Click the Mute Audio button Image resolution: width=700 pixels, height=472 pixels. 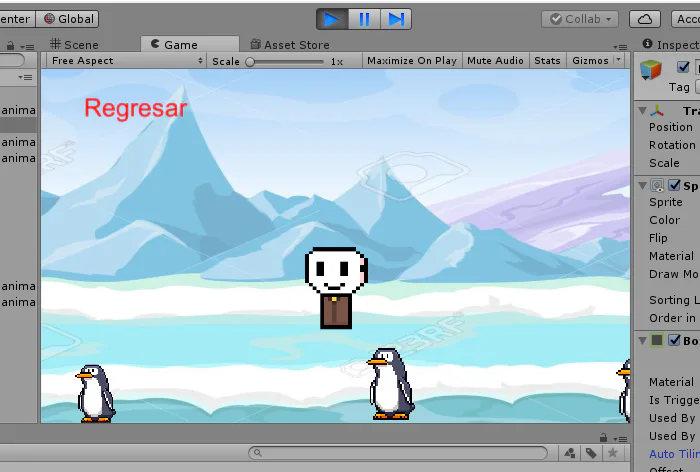[x=495, y=61]
